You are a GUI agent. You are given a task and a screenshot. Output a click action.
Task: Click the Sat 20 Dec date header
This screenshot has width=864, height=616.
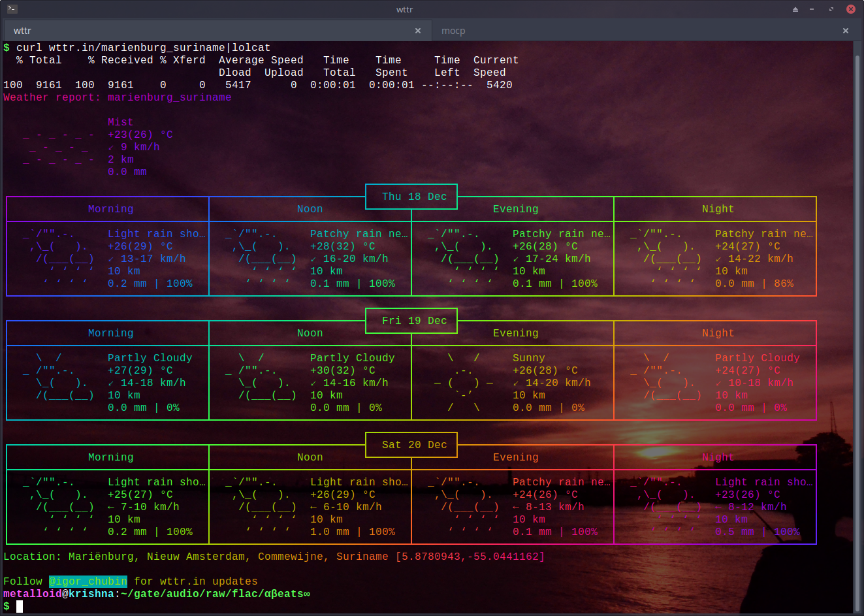click(x=414, y=445)
